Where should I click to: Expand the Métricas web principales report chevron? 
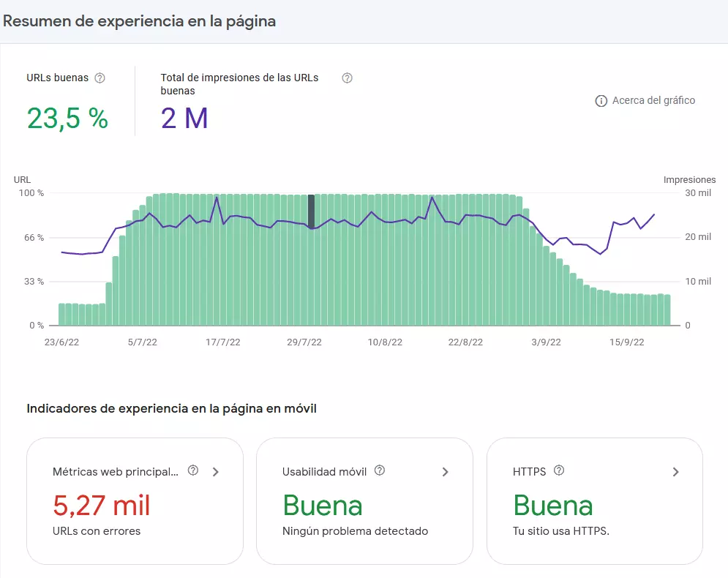[215, 472]
